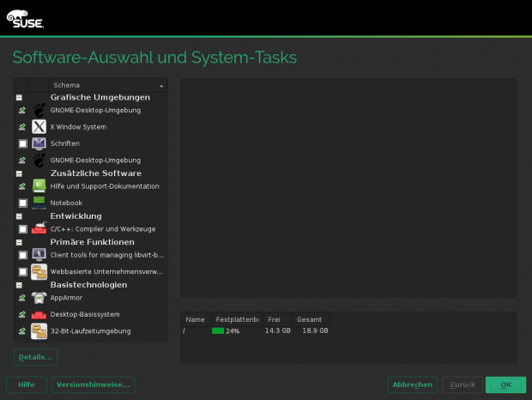This screenshot has width=532, height=400.
Task: Enable the Notebook checkbox
Action: [x=22, y=203]
